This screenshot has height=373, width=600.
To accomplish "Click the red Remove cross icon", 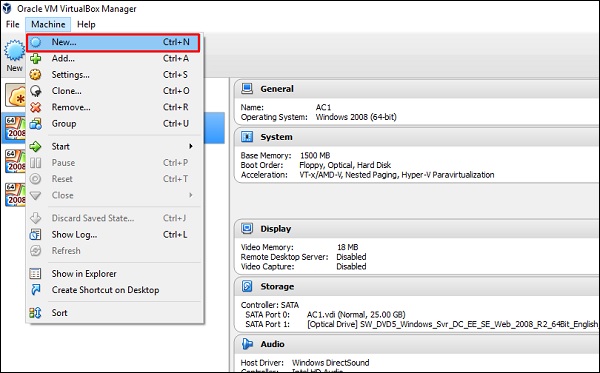I will 36,107.
